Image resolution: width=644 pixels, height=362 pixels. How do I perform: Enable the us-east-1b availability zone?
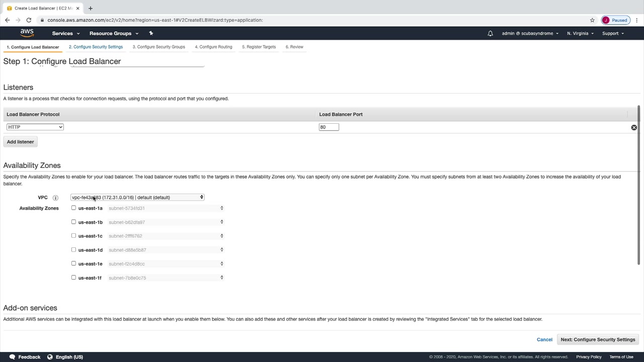[x=73, y=222]
